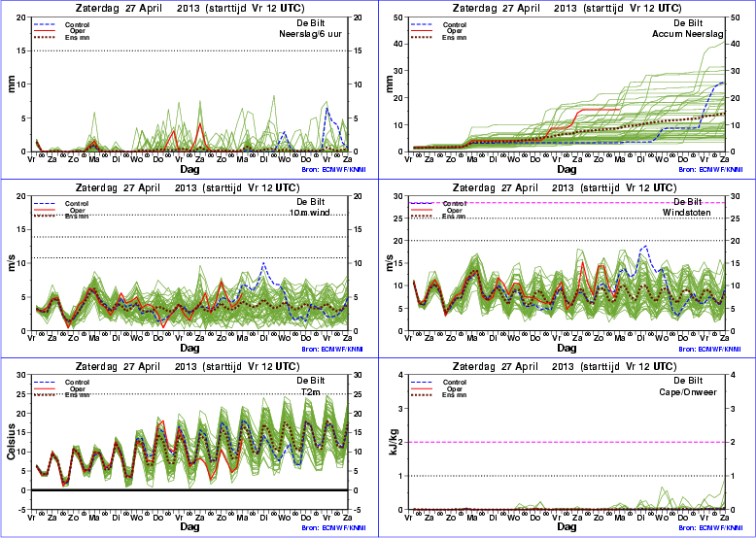Click the red Oper line sample in Accum Neerslag legend

coord(422,30)
